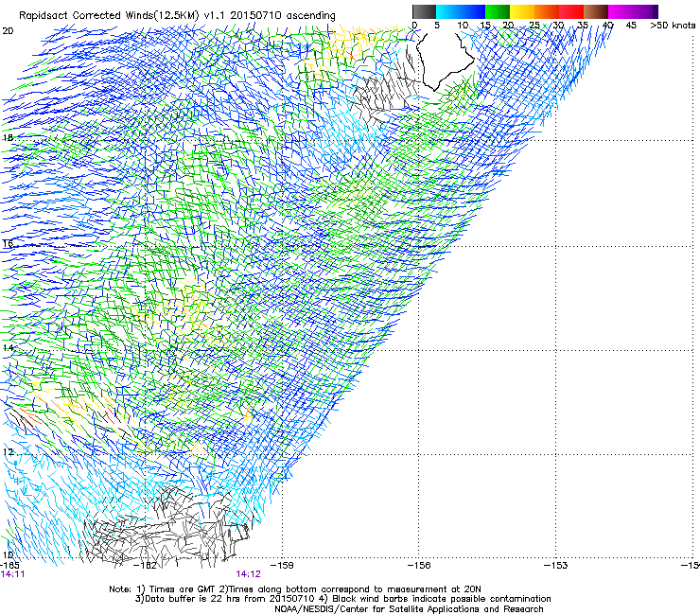Click the brown 35-40 knots legend swatch
This screenshot has height=615, width=700.
tap(596, 11)
